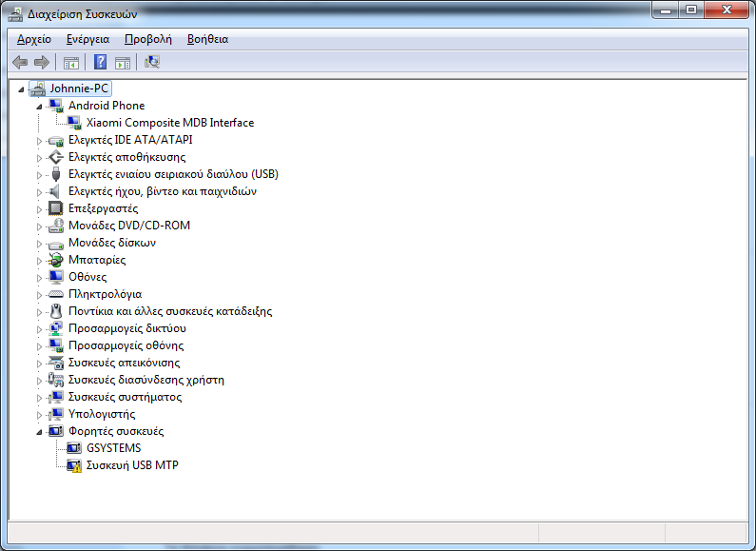This screenshot has height=551, width=756.
Task: Open the Ενέργεια menu
Action: pos(87,39)
